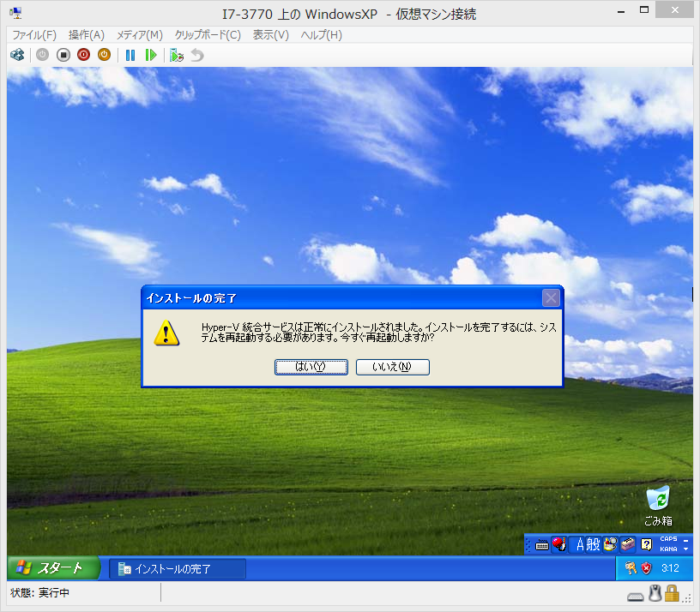
Task: Open the メディア(M) menu
Action: coord(140,35)
